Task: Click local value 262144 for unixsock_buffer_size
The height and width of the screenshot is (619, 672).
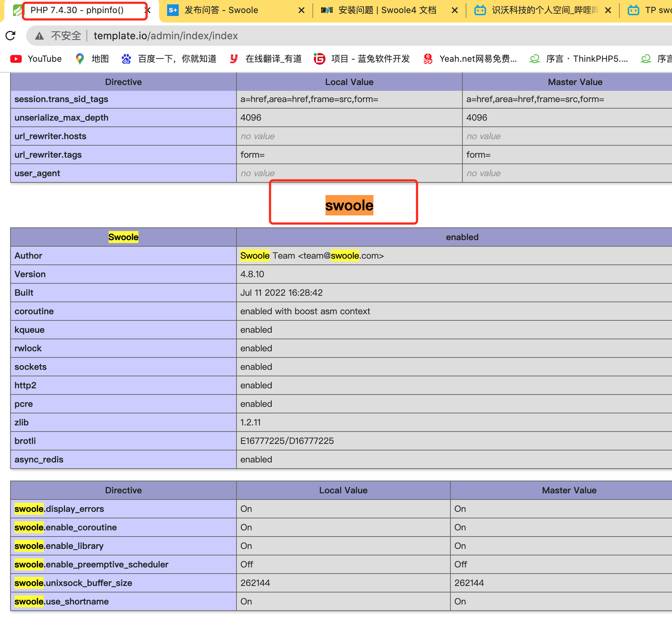Action: pos(255,583)
